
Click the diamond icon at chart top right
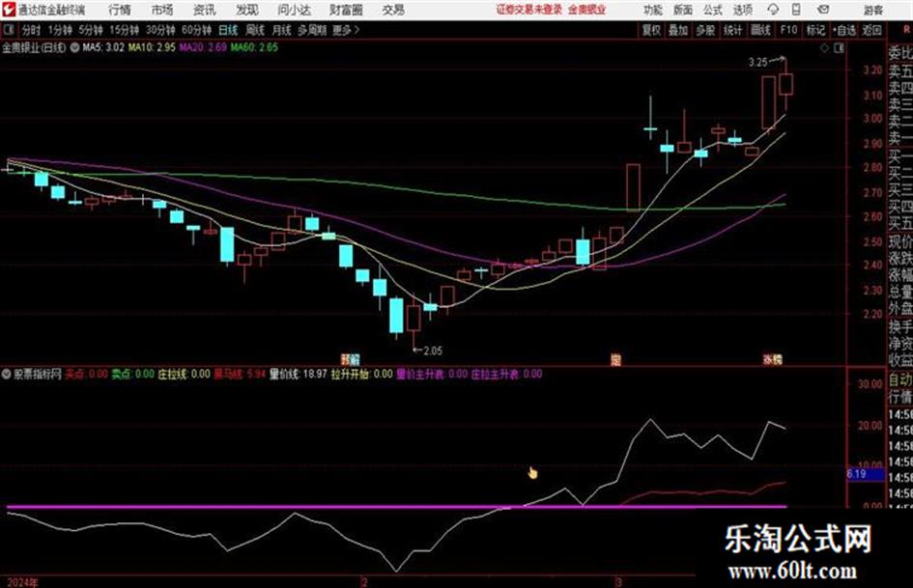pyautogui.click(x=824, y=48)
